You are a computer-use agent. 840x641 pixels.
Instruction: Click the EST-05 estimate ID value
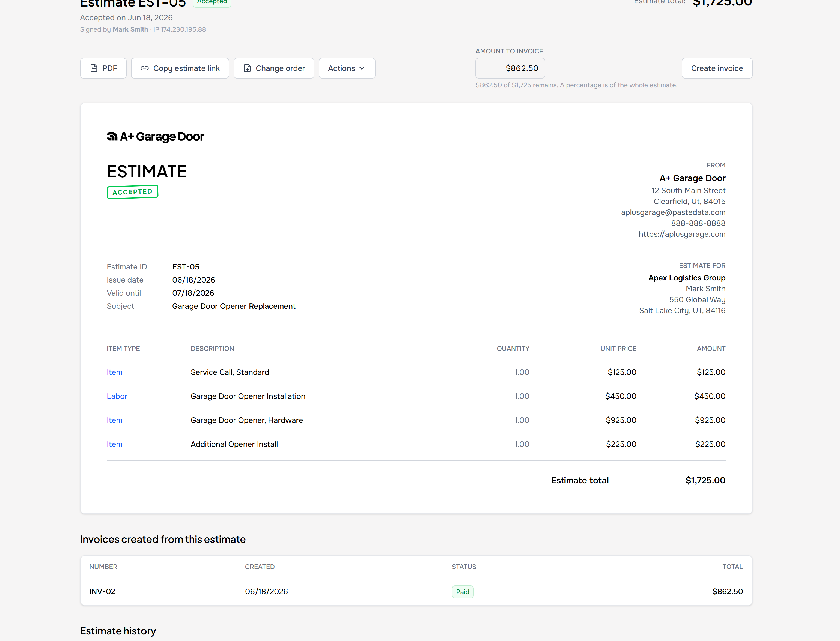tap(186, 267)
